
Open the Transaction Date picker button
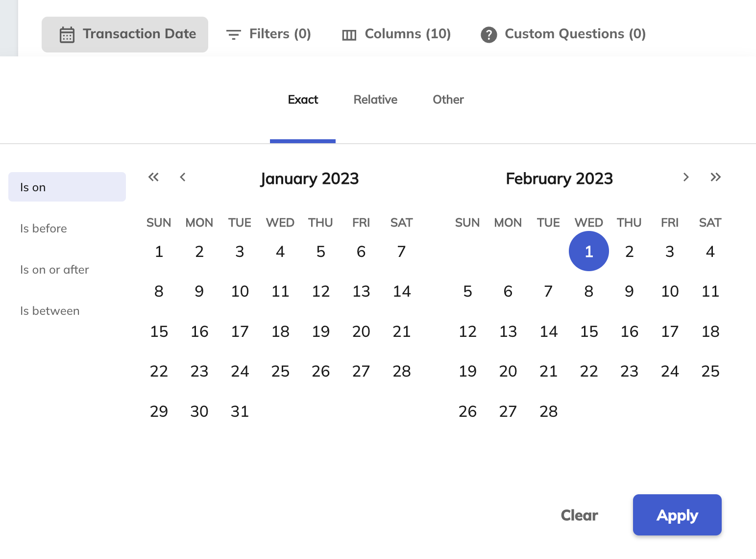coord(125,34)
